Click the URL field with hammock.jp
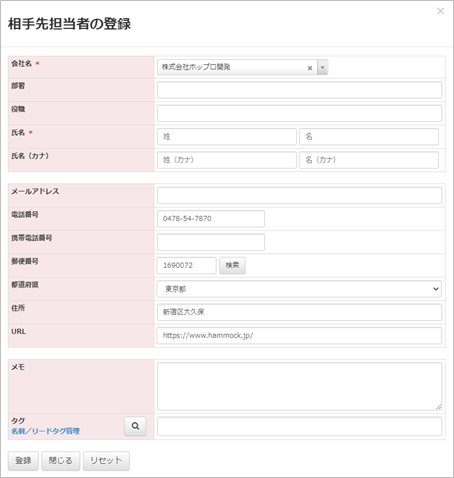The image size is (454, 478). 299,335
